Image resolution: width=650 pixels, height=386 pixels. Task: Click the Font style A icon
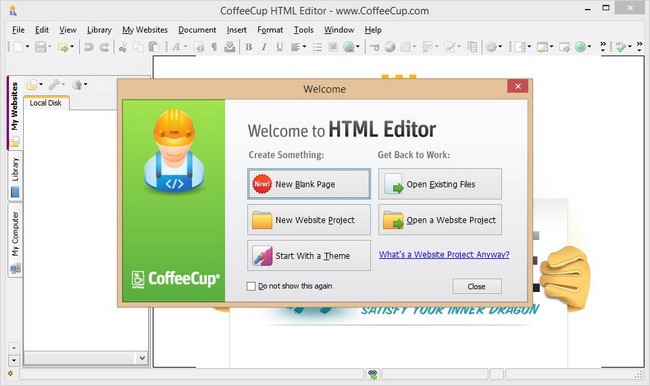[176, 46]
